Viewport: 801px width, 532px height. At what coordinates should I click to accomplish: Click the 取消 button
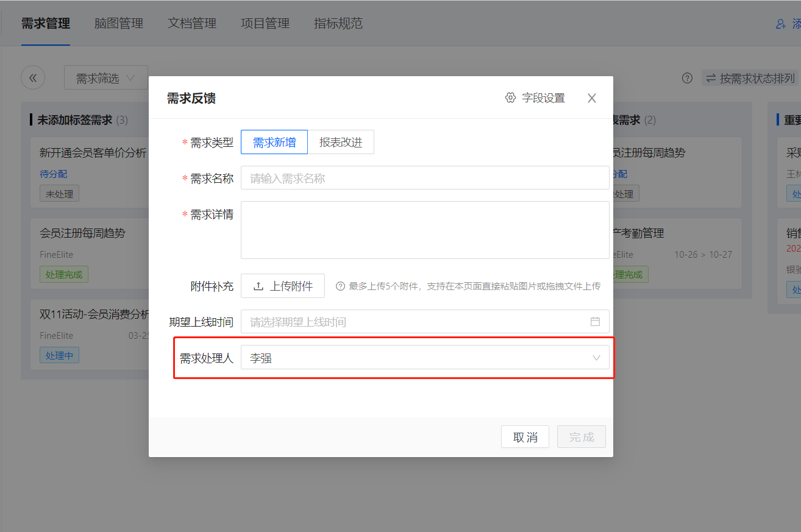[525, 437]
